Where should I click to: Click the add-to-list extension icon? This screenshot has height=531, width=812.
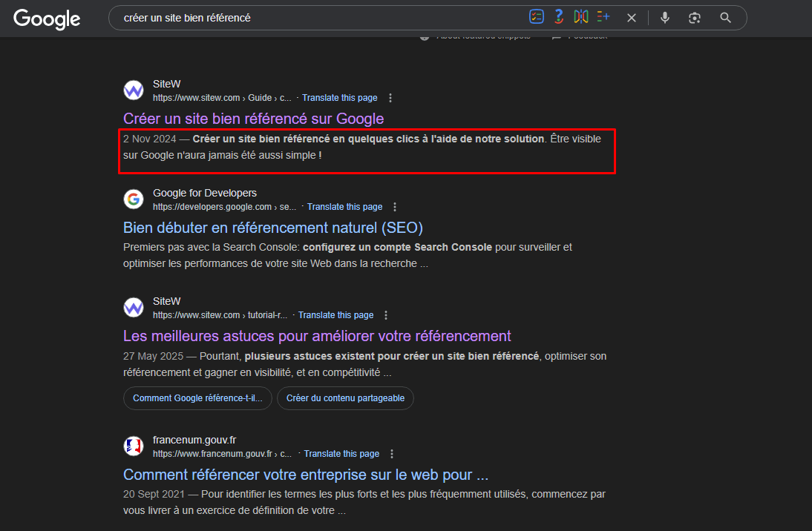(603, 17)
